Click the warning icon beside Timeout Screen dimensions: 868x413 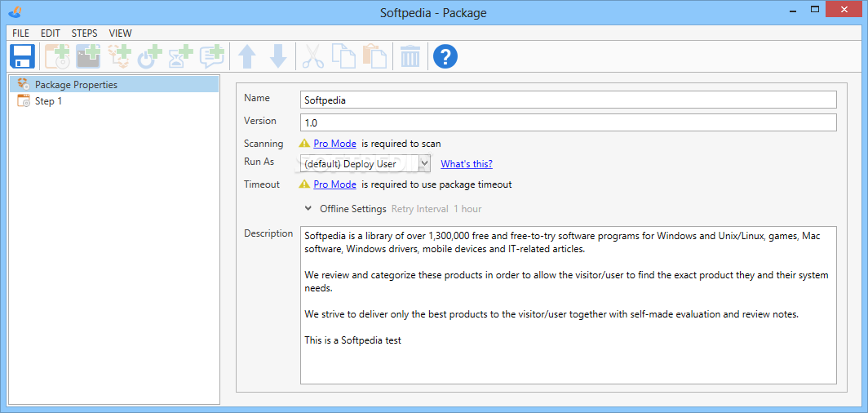[x=304, y=184]
